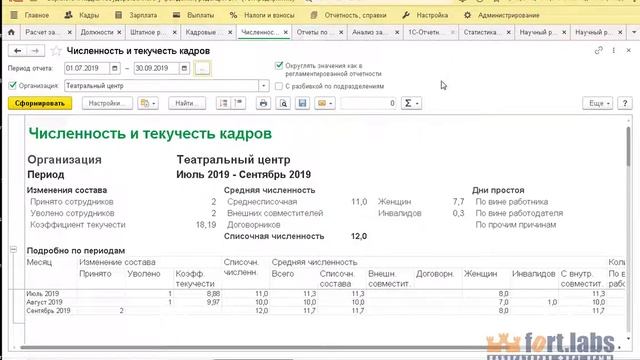Viewport: 640px width, 360px height.
Task: Navigate forward with right arrow
Action: point(36,51)
